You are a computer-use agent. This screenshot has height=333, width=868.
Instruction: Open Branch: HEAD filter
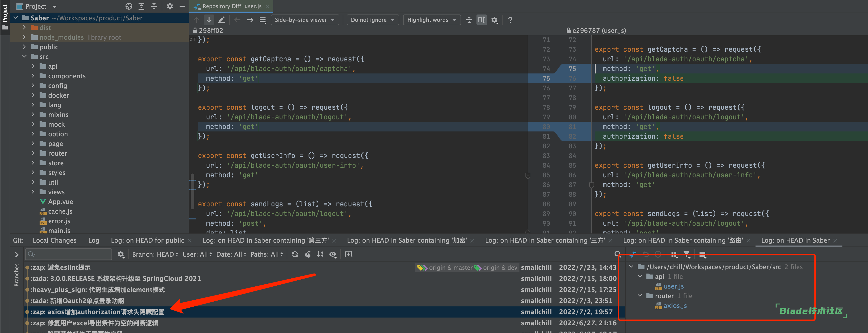click(x=155, y=254)
